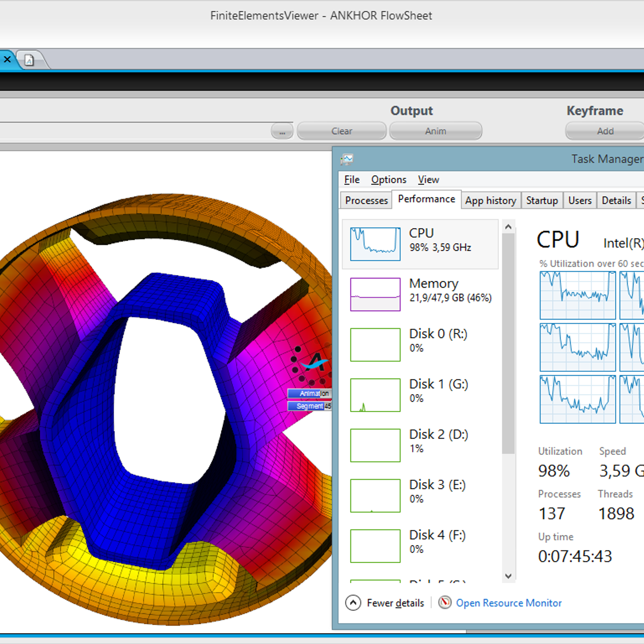Open new document tab icon
Screen dimensions: 644x644
pyautogui.click(x=29, y=60)
